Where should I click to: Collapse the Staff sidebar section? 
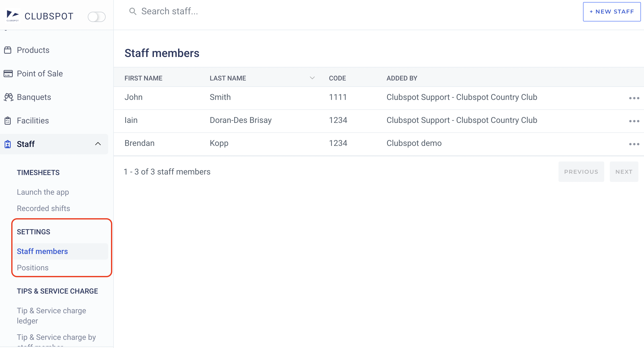click(x=98, y=144)
